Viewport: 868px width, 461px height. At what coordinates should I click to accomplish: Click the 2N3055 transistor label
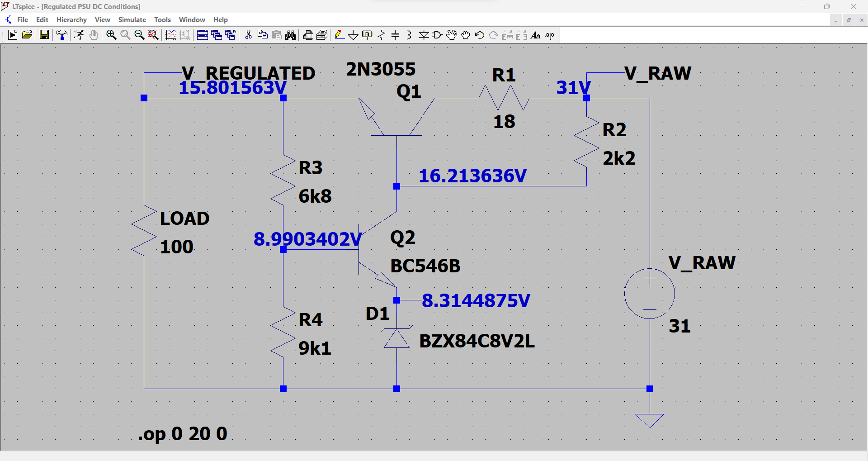381,69
